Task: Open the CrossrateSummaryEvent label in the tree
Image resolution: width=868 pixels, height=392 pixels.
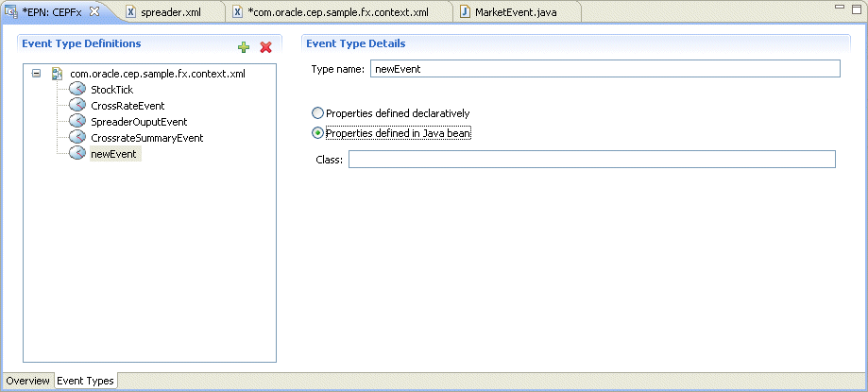Action: point(146,138)
